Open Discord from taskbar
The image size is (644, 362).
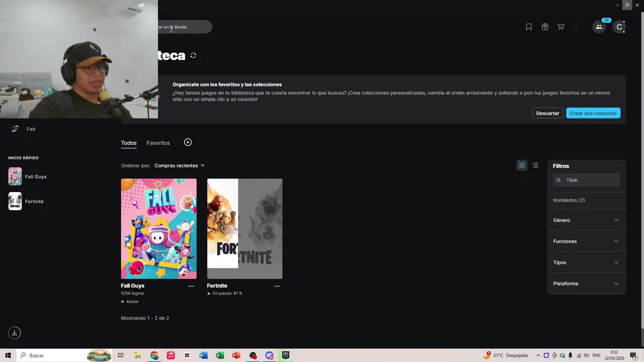pos(269,355)
